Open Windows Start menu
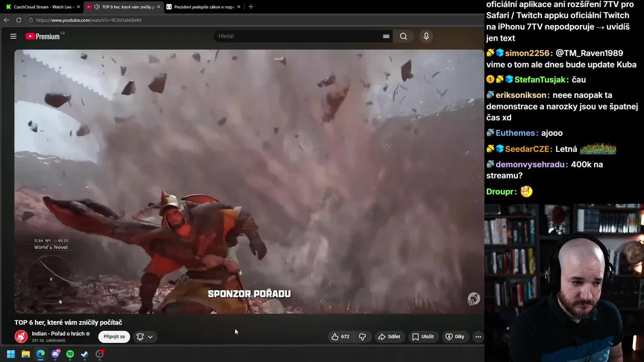Viewport: 644px width, 362px height. (x=11, y=354)
